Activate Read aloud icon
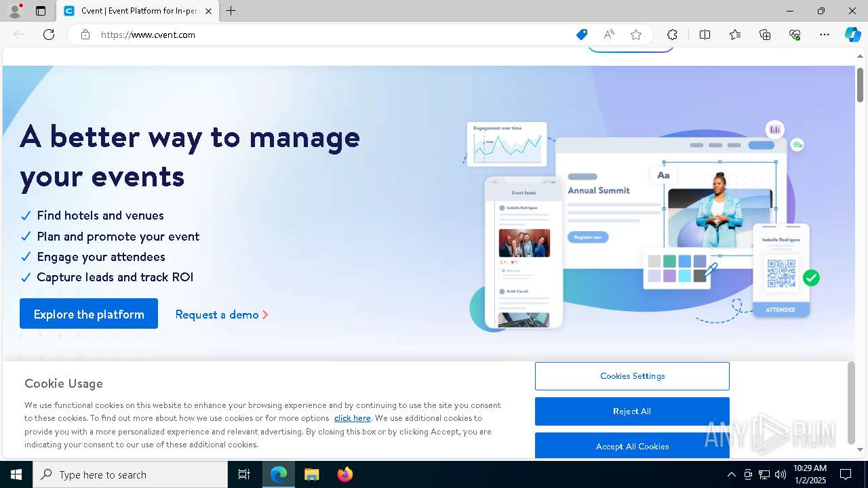The image size is (868, 488). 609,35
